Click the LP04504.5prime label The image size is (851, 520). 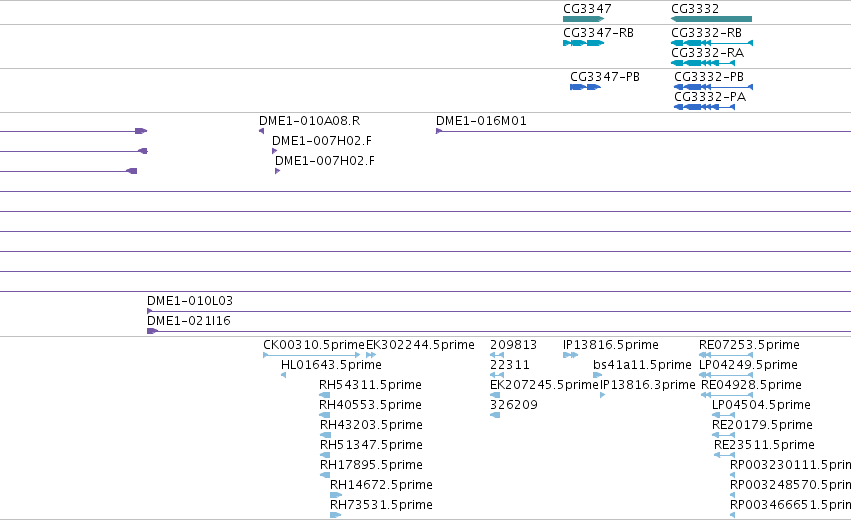tap(761, 405)
